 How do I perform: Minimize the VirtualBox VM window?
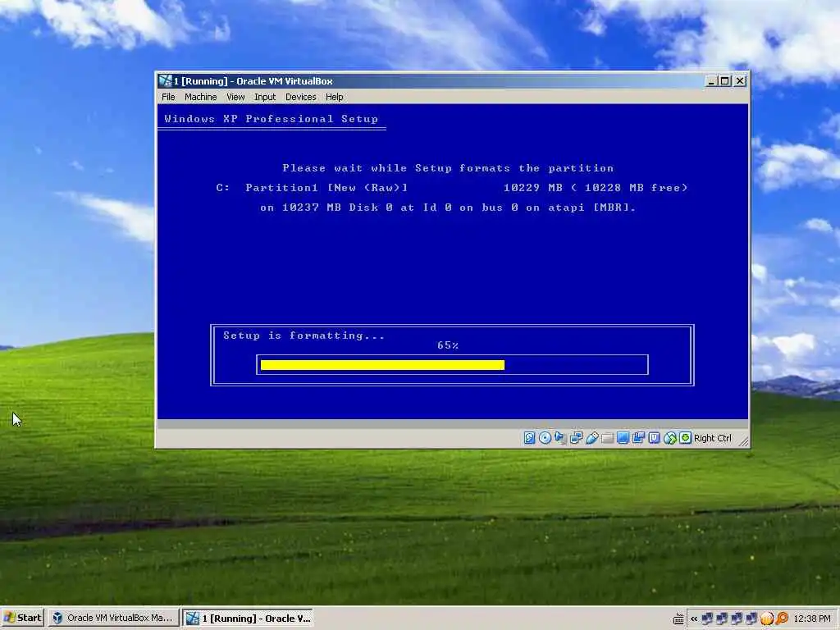711,81
